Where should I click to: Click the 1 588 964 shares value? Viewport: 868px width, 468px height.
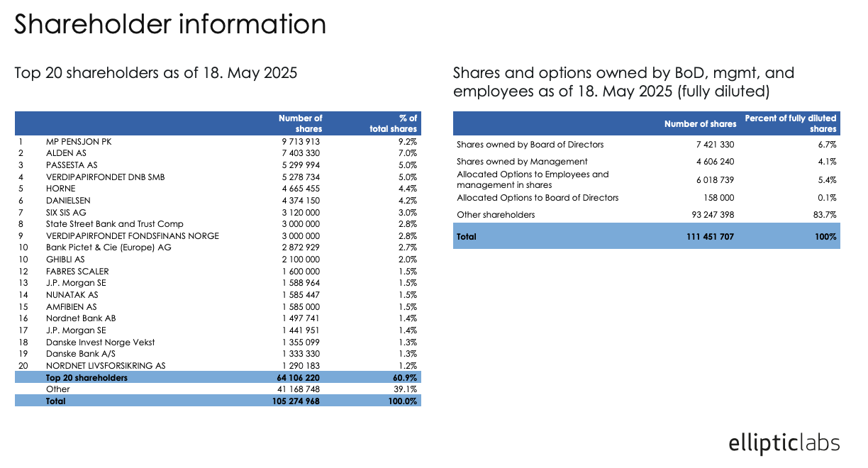click(x=301, y=283)
